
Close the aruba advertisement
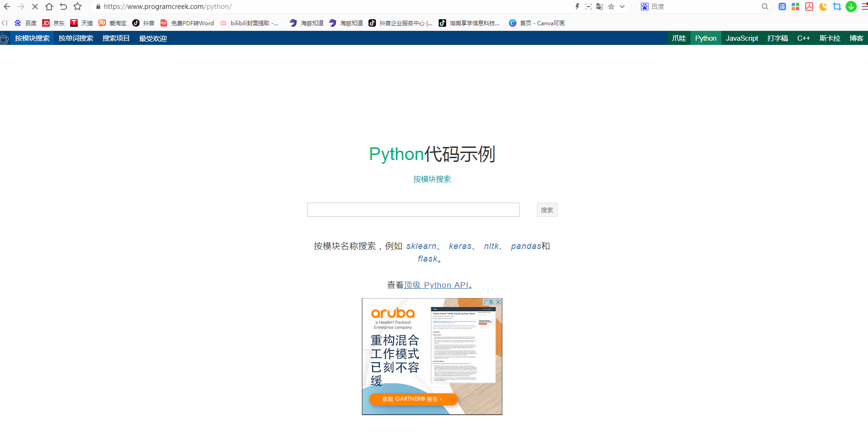point(498,302)
